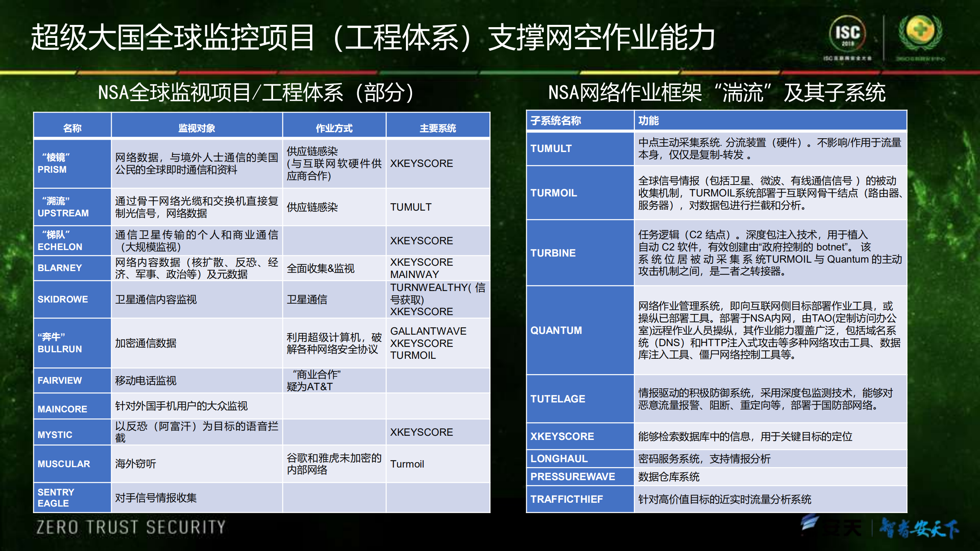The width and height of the screenshot is (980, 551).
Task: Click the 名称 column header
Action: point(72,128)
